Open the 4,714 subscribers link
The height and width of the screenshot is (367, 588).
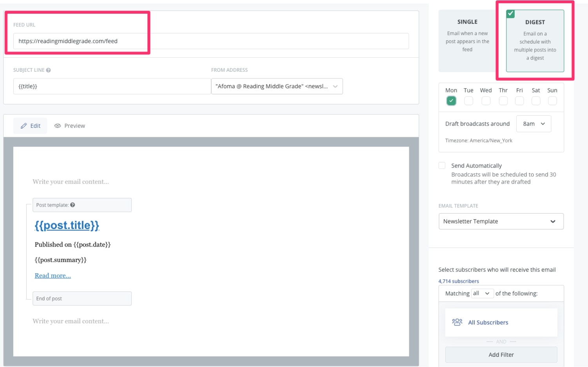(x=459, y=281)
